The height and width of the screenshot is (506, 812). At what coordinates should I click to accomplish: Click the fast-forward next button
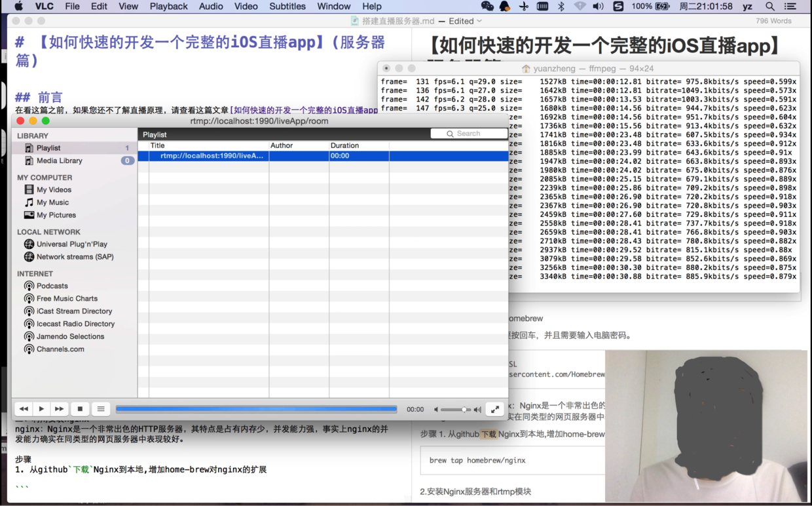tap(59, 409)
